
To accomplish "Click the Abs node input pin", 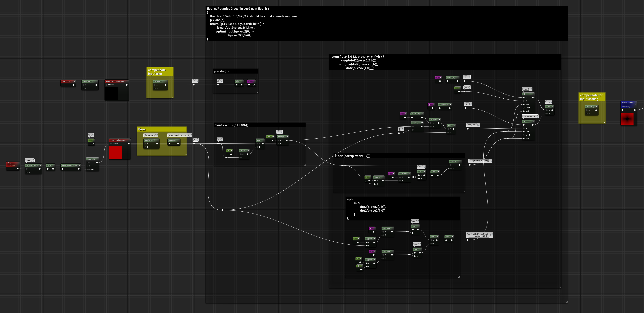I will pyautogui.click(x=236, y=85).
